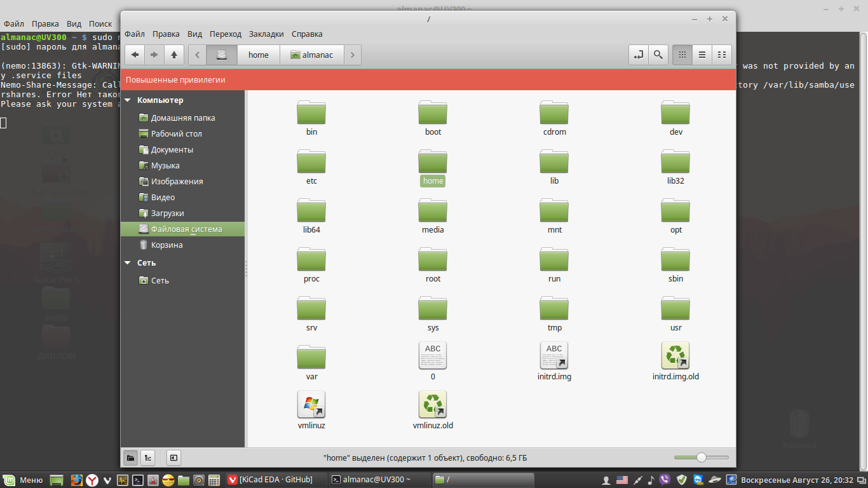This screenshot has width=868, height=488.
Task: Select the usr folder icon
Action: [x=675, y=308]
